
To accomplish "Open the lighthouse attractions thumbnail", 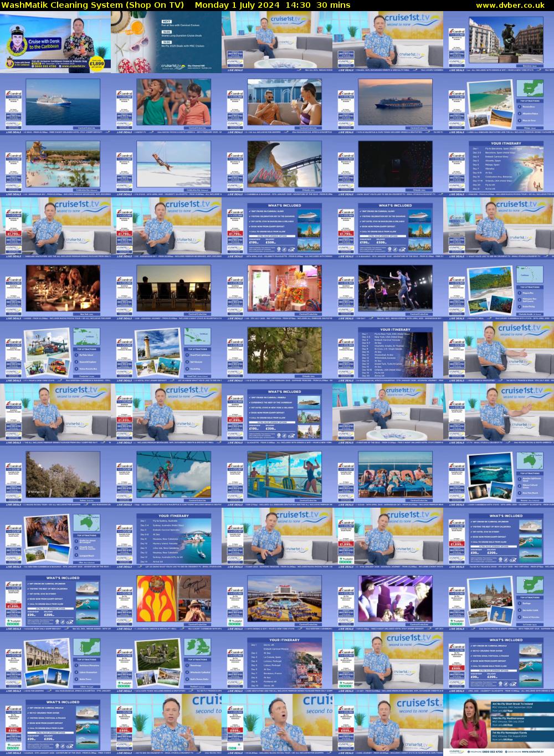I will click(166, 353).
